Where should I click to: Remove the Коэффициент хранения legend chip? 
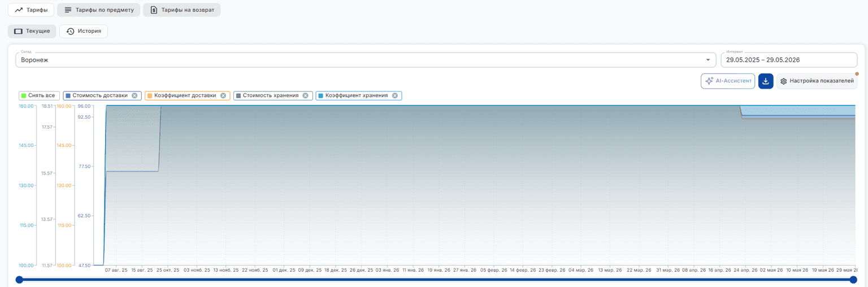[x=395, y=95]
